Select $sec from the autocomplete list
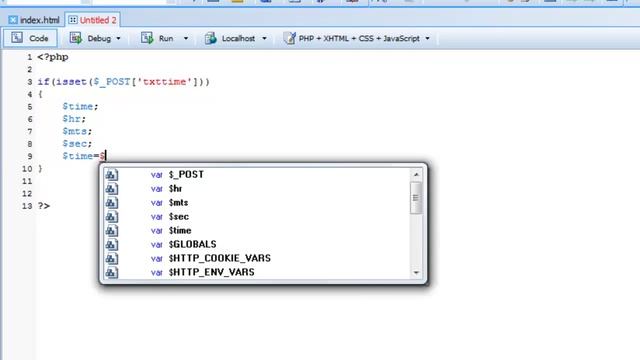Screen dimensions: 640x360 click(x=256, y=216)
